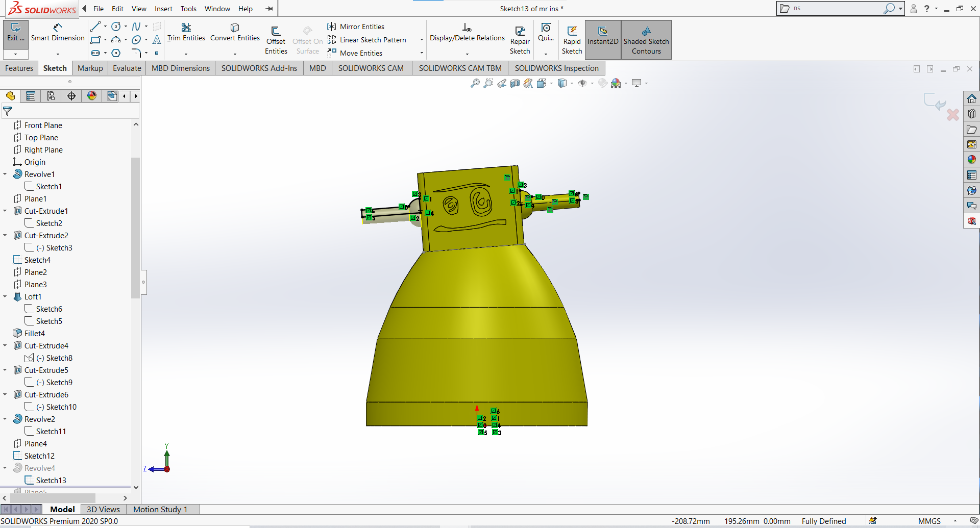Collapse the Loft1 feature node
The height and width of the screenshot is (528, 980).
(x=5, y=296)
